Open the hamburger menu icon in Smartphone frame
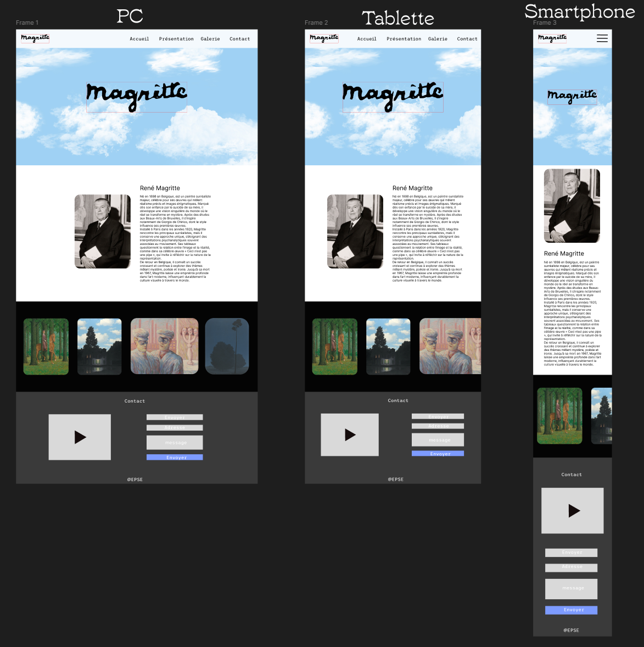Viewport: 644px width, 647px height. click(602, 38)
